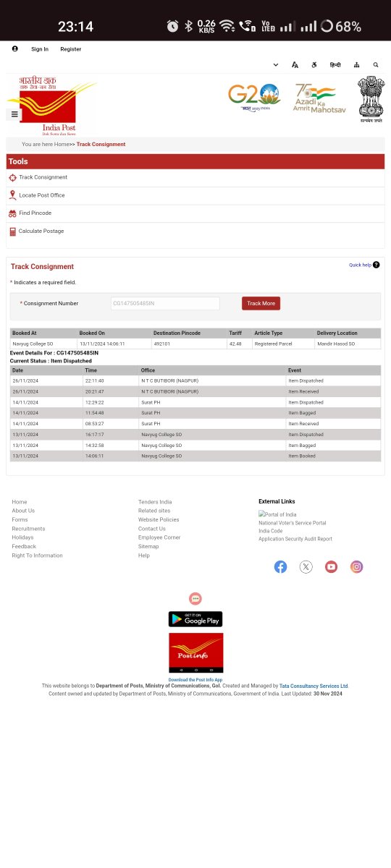This screenshot has height=868, width=391.
Task: Open the India Code link
Action: pyautogui.click(x=271, y=531)
